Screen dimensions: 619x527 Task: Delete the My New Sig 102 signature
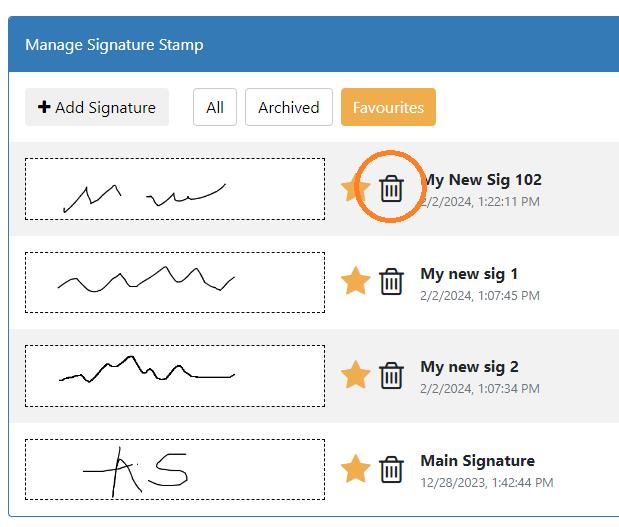click(392, 188)
